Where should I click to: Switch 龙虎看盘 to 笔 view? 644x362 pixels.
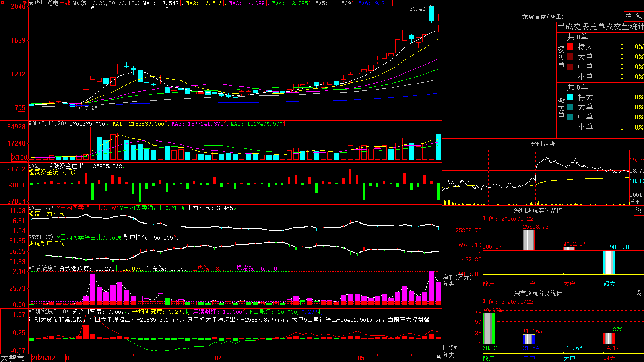point(639,16)
